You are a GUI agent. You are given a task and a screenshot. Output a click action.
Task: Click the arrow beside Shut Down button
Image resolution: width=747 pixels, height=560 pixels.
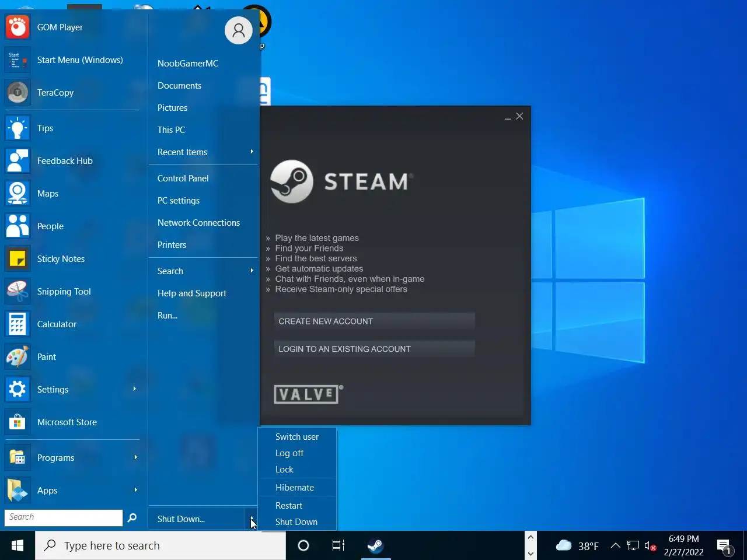(x=252, y=519)
